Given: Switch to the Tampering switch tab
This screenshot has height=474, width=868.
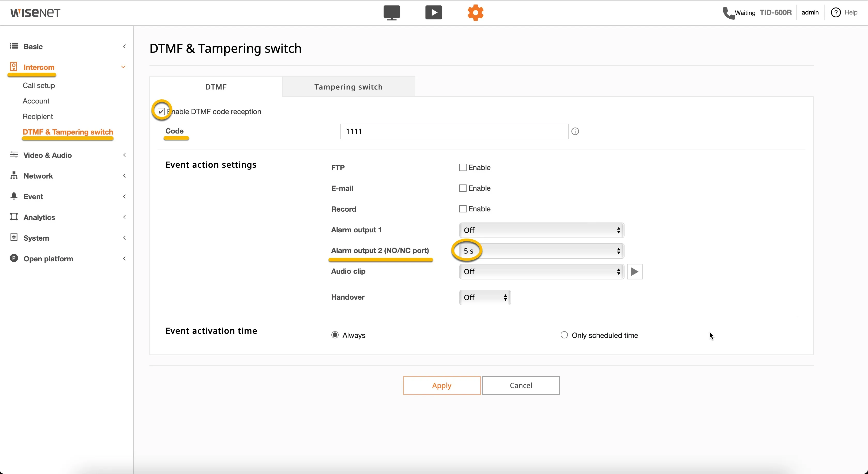Looking at the screenshot, I should [348, 87].
